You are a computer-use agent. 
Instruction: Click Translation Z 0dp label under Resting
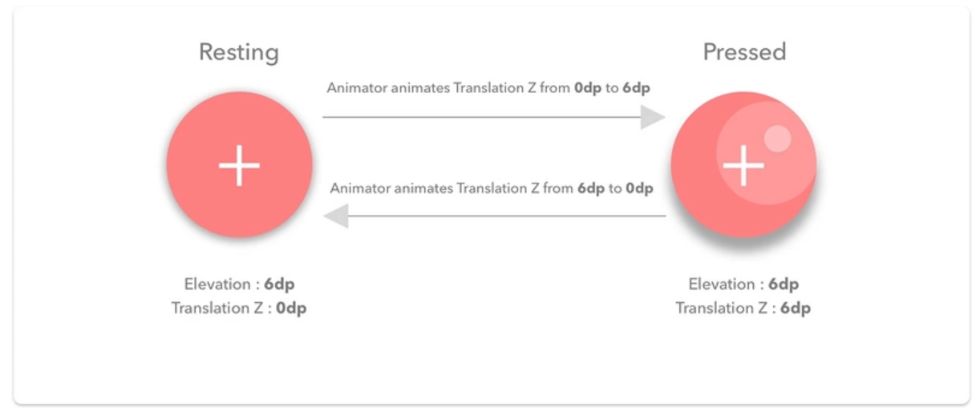[239, 309]
